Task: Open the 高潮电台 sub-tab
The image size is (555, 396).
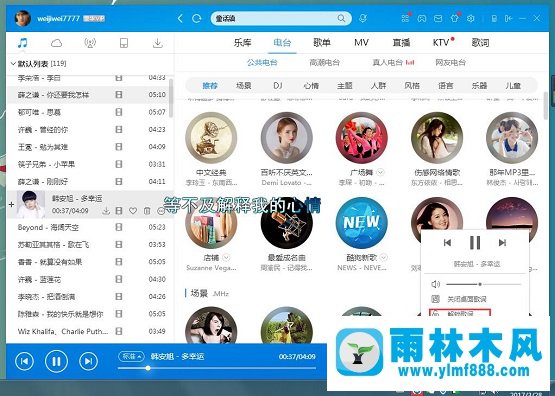Action: (x=324, y=63)
